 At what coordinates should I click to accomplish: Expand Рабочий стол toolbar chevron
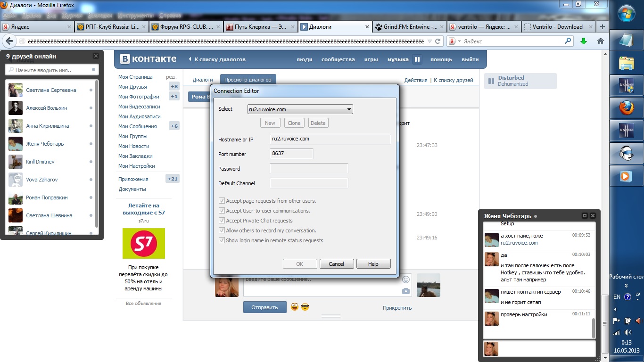coord(626,286)
